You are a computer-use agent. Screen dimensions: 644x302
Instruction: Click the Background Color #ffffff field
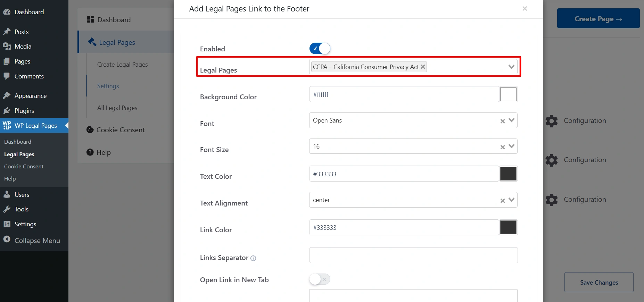tap(404, 94)
